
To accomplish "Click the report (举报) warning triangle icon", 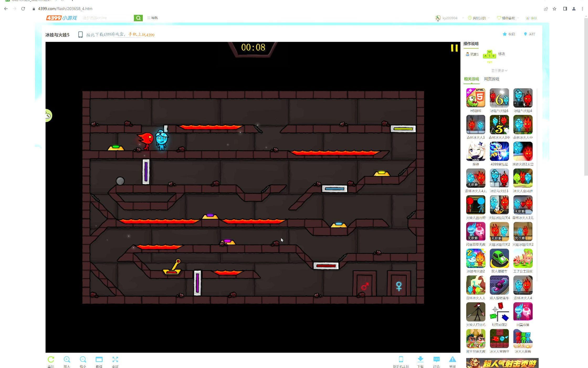I will point(452,360).
